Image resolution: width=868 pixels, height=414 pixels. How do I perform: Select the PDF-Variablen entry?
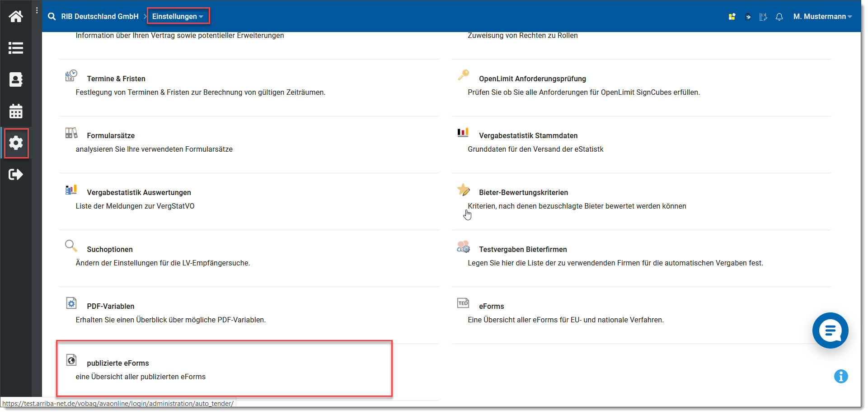[110, 306]
